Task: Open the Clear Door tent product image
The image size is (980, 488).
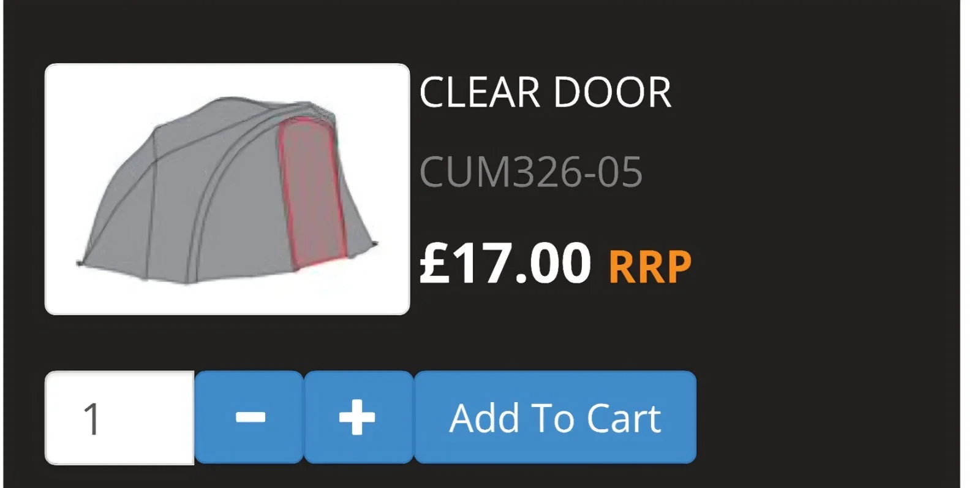Action: (x=227, y=189)
